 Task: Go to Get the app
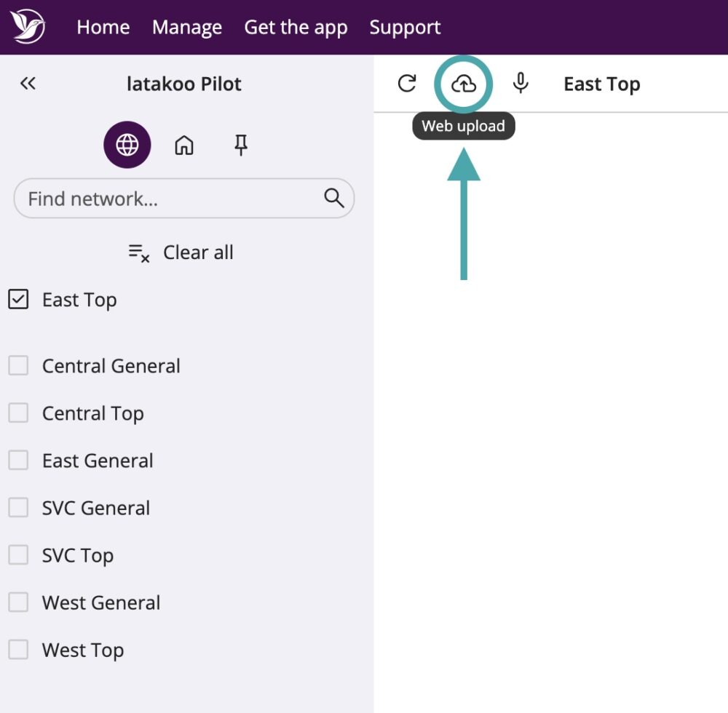point(296,28)
